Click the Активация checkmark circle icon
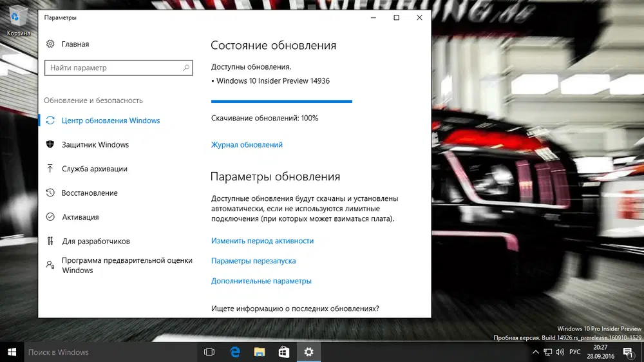Screen dimensions: 644x362 tap(50, 217)
